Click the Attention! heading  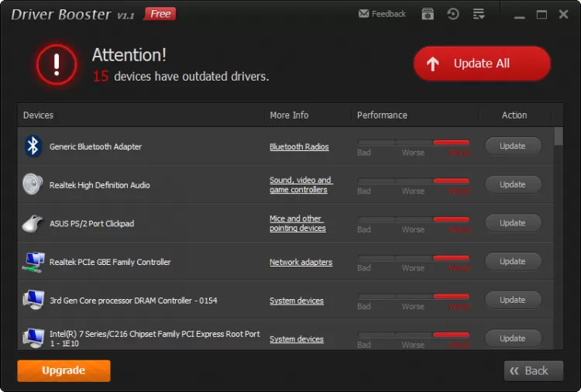point(129,55)
